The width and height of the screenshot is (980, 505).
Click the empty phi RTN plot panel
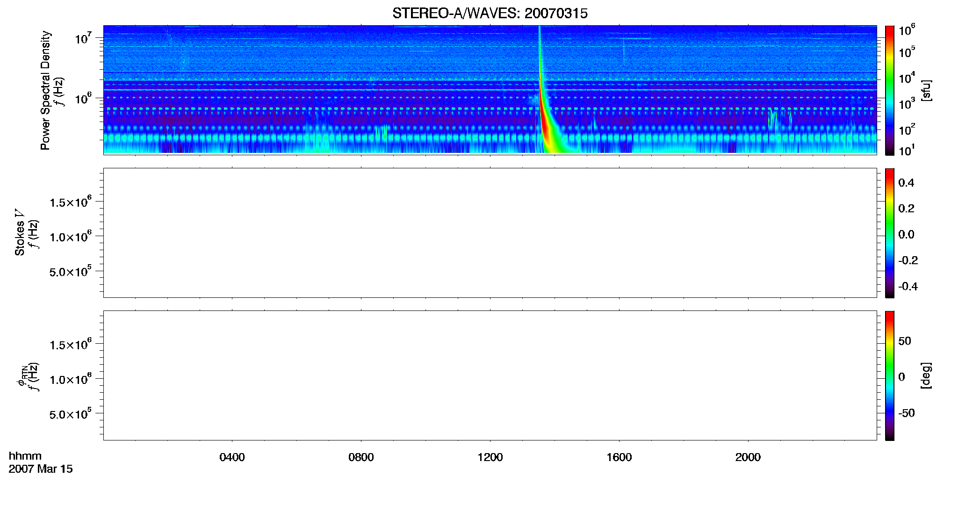click(x=490, y=375)
